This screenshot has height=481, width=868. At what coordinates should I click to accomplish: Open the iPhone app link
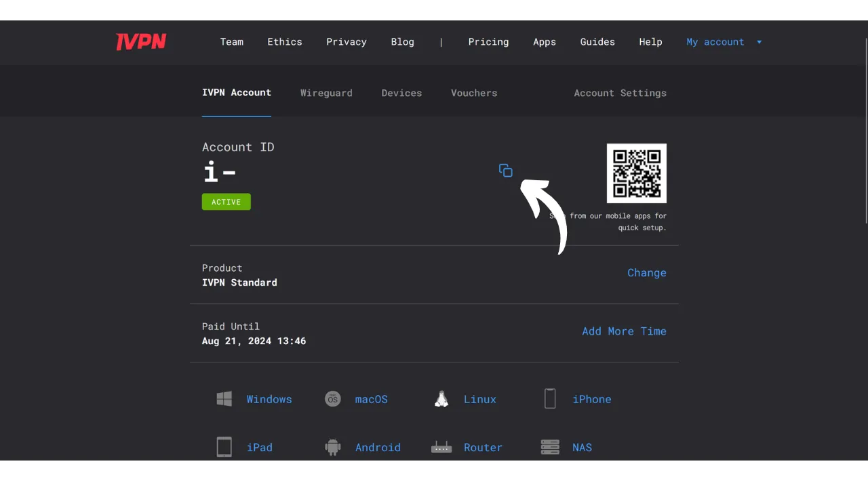tap(592, 400)
